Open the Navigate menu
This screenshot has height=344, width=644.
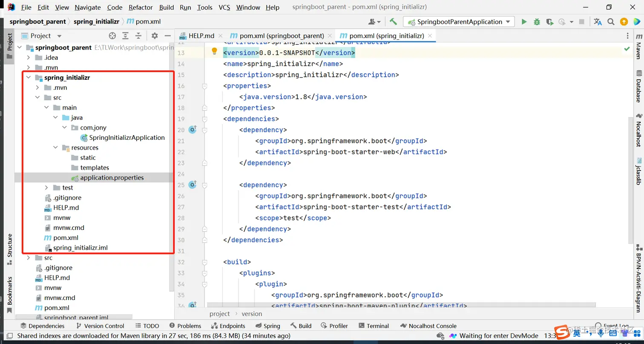point(88,7)
